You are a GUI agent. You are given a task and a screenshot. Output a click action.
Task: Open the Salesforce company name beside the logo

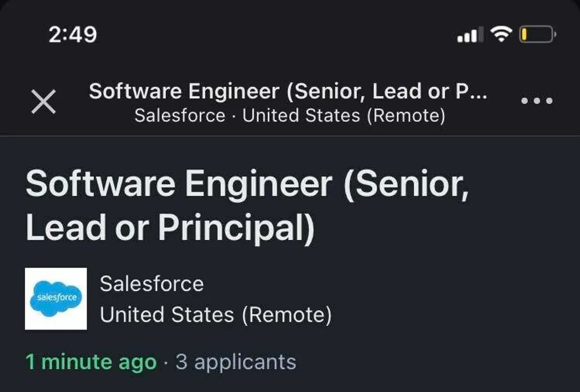(152, 283)
